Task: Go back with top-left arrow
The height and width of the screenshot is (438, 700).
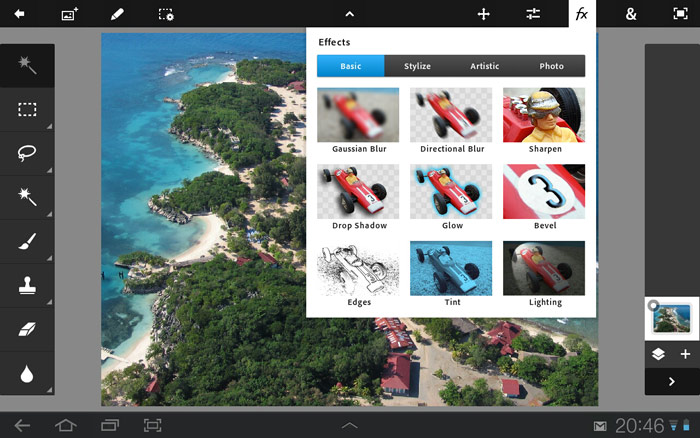Action: 19,14
